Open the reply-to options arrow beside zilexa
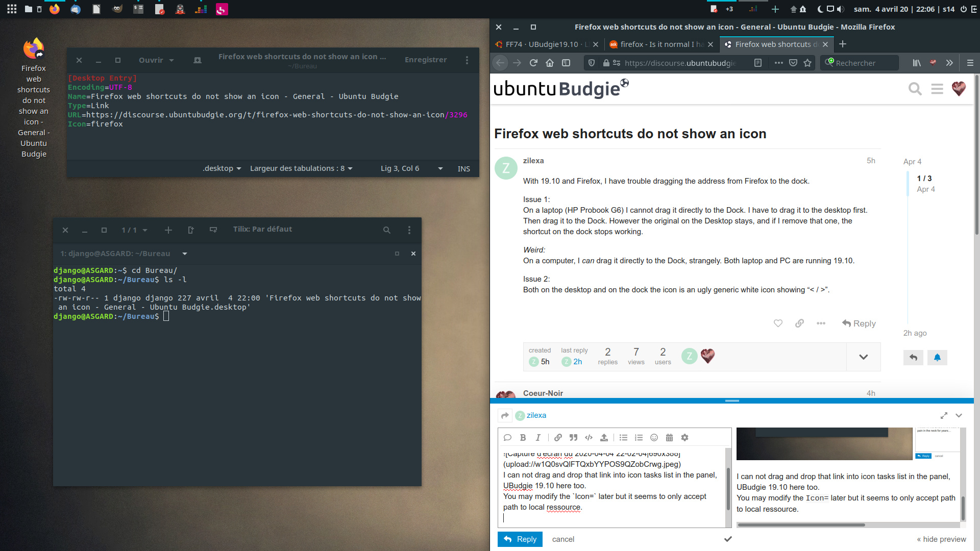Screen dimensions: 980x551 coord(505,416)
